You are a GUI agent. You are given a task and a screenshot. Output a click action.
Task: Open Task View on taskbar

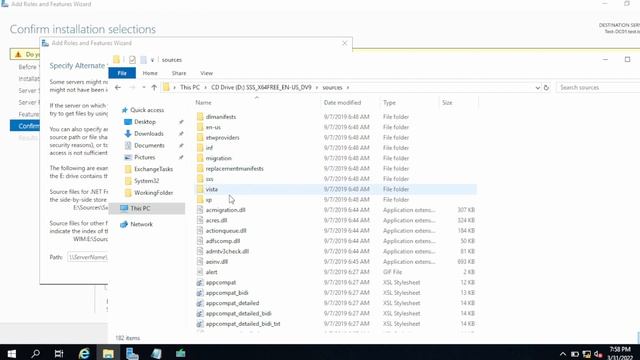(59, 353)
